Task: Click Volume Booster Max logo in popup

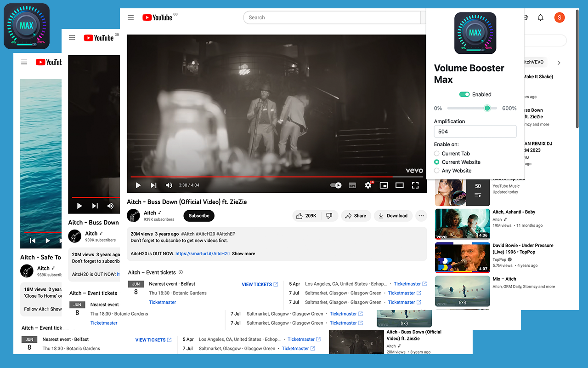Action: 475,33
